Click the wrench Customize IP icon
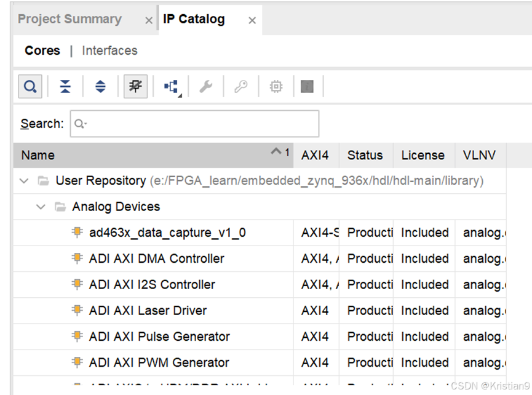 tap(205, 87)
